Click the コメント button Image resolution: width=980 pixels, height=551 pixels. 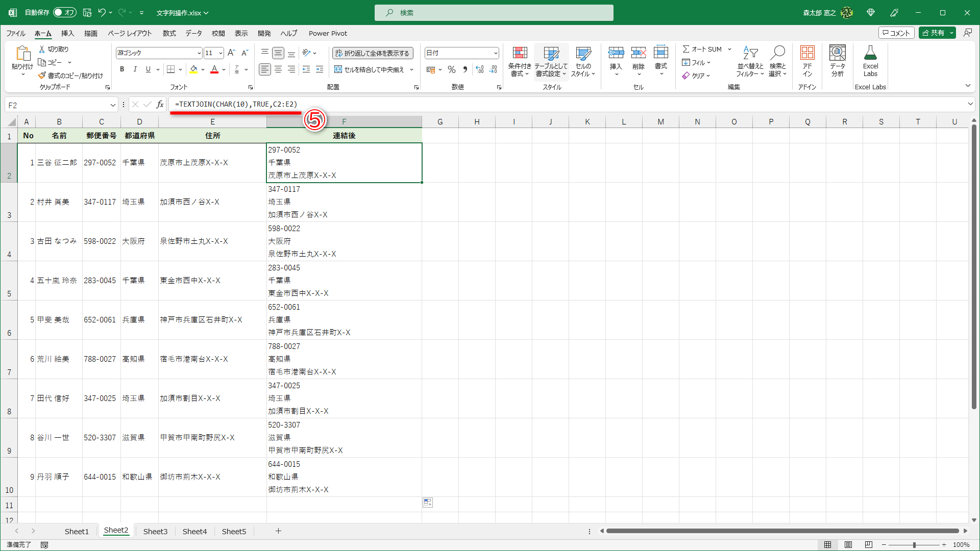coord(896,33)
